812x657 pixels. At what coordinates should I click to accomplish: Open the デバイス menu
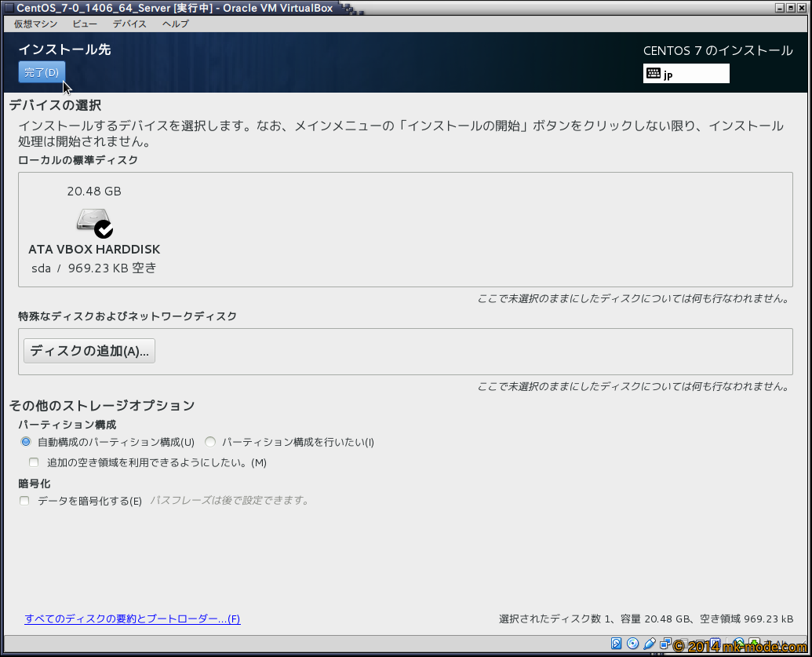129,24
